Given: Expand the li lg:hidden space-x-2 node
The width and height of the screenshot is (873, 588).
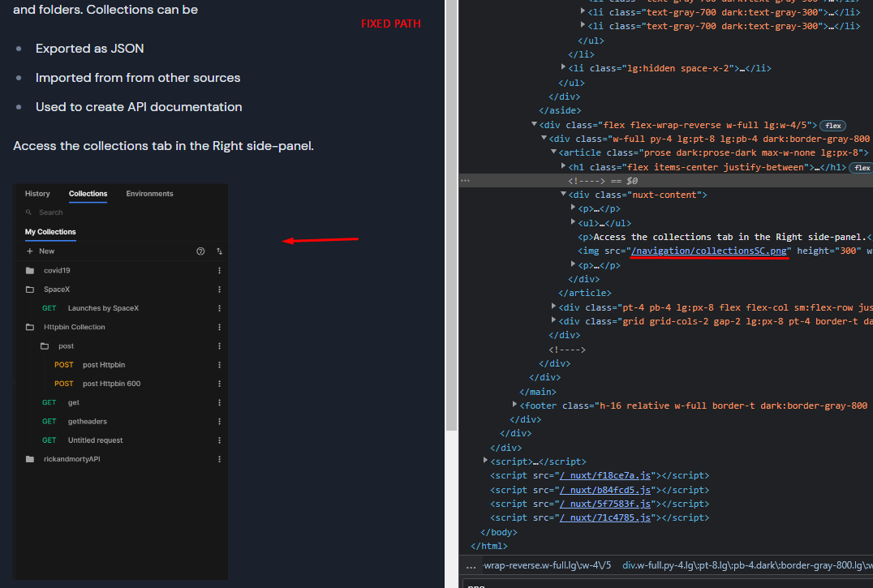Looking at the screenshot, I should coord(563,67).
